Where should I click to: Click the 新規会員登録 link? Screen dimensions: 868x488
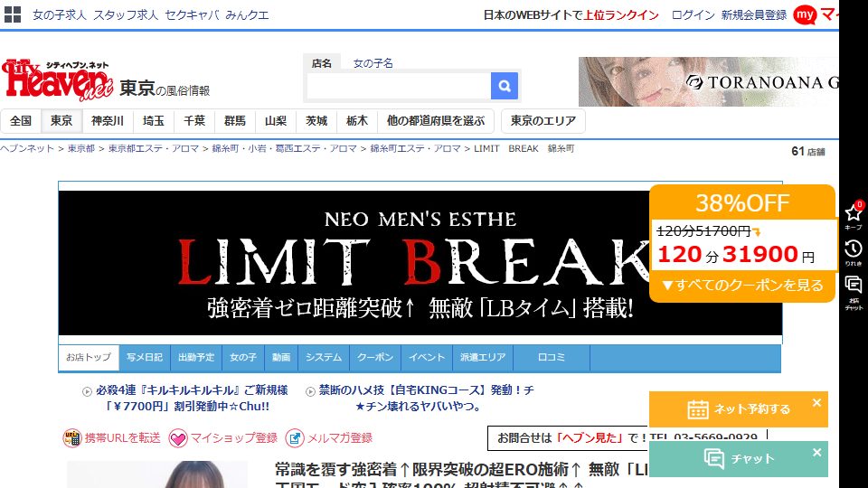[x=754, y=15]
